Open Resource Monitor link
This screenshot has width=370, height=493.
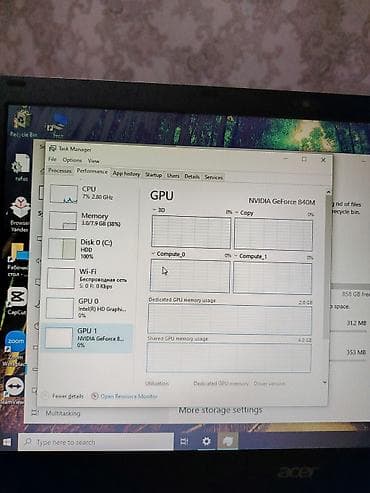tap(129, 396)
